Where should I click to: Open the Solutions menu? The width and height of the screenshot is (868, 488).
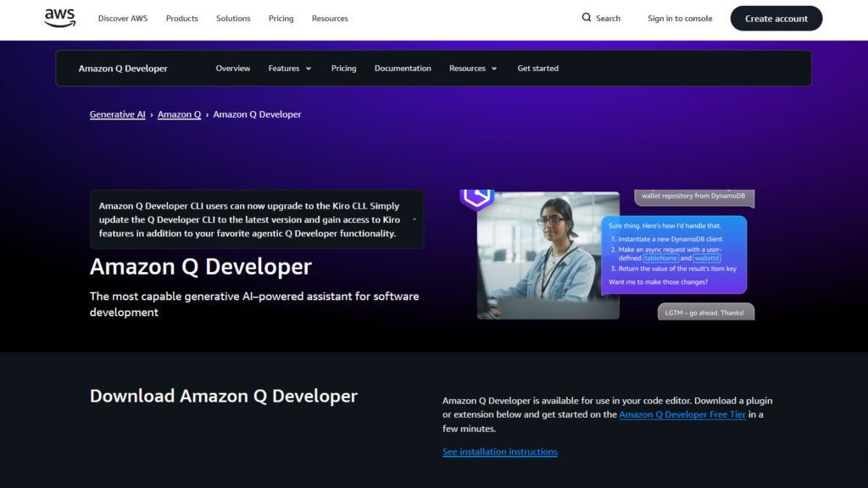[x=233, y=19]
